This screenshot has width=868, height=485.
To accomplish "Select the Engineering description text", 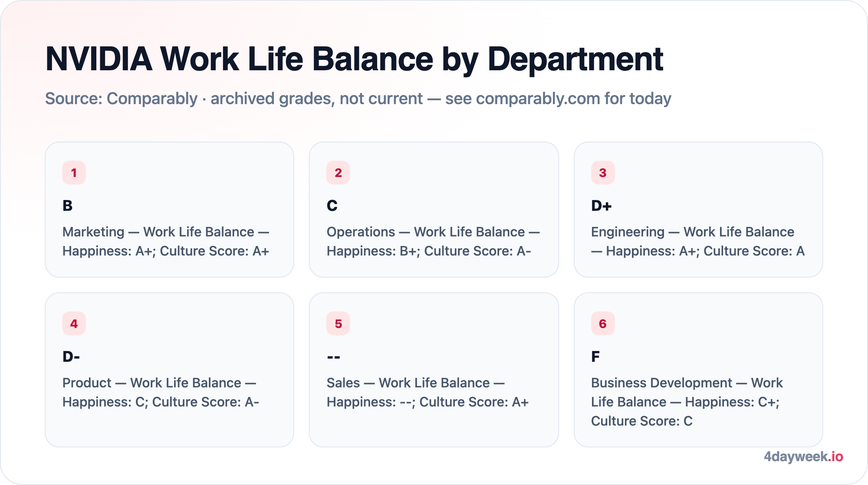I will [698, 241].
